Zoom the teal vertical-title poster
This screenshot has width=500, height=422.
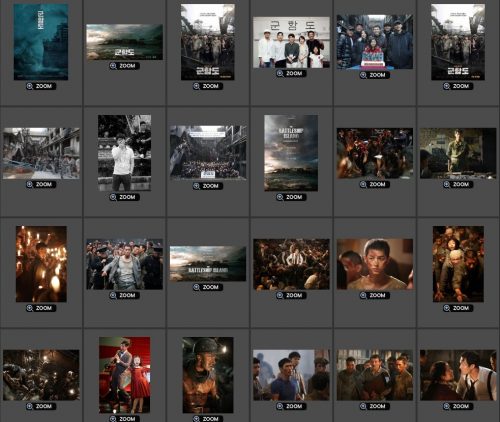click(41, 86)
